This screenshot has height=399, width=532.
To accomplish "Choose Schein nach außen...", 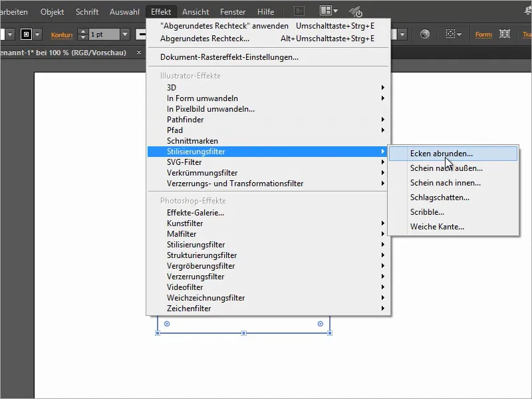I will coord(454,168).
